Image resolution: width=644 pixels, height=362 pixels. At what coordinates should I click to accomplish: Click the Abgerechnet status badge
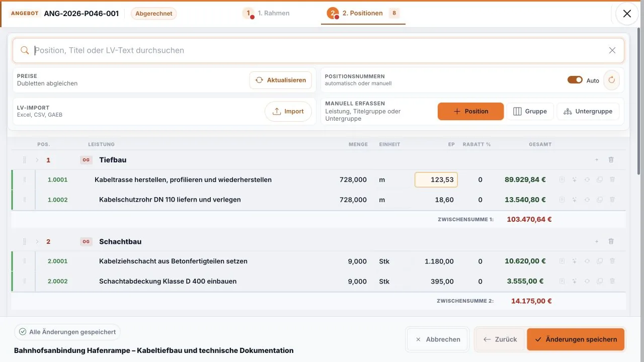[153, 14]
